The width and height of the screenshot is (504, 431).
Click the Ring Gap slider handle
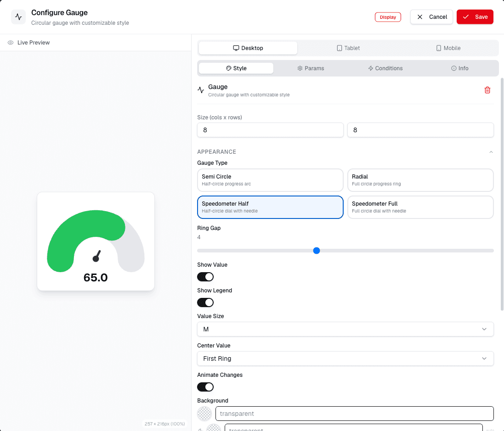[317, 251]
